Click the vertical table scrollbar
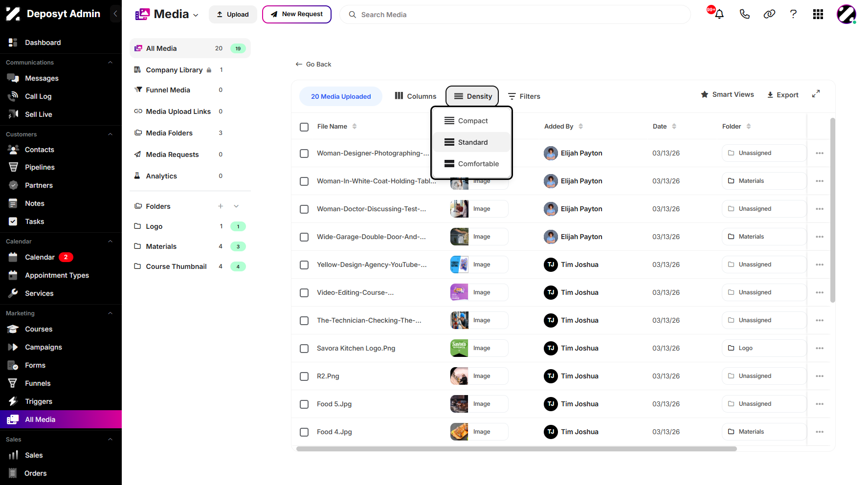Screen dimensions: 868x485 [833, 210]
